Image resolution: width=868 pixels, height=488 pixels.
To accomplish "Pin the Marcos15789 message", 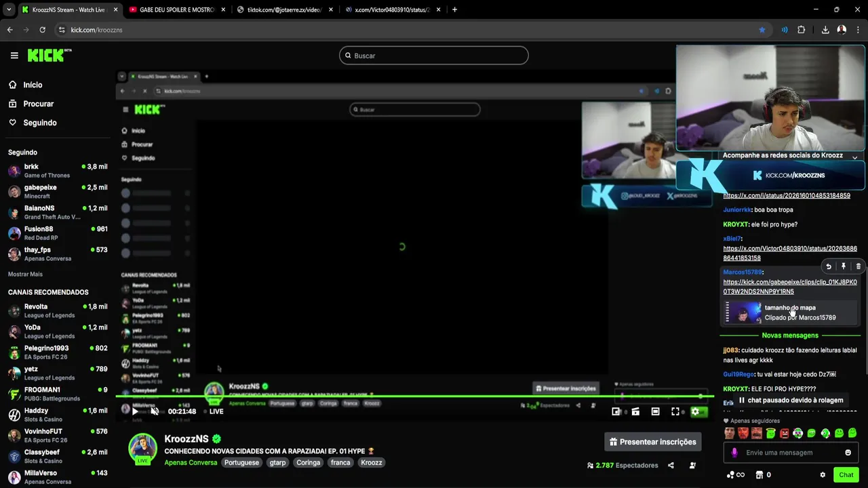I will point(843,267).
